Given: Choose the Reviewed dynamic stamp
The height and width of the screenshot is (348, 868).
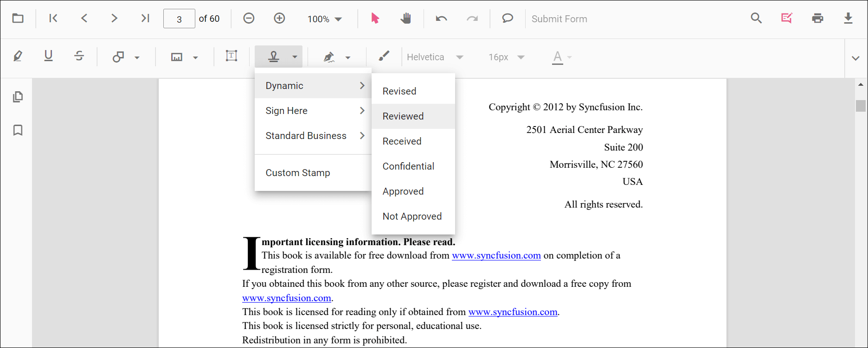Looking at the screenshot, I should 403,116.
